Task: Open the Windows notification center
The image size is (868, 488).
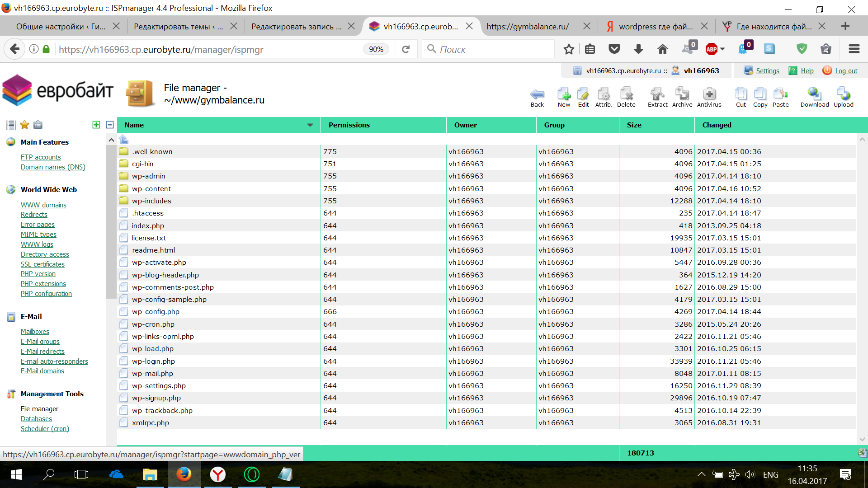Action: pyautogui.click(x=845, y=474)
